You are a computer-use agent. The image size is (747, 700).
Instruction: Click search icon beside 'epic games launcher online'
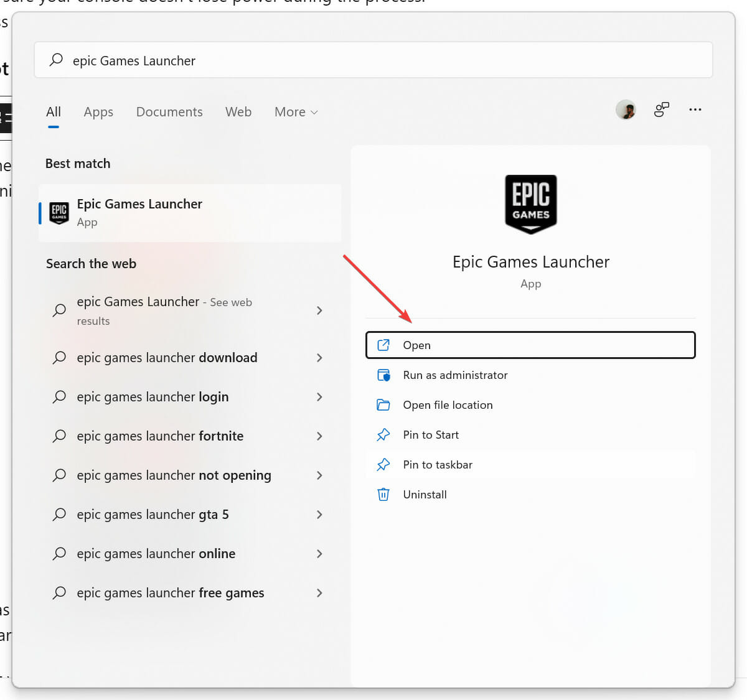coord(59,554)
